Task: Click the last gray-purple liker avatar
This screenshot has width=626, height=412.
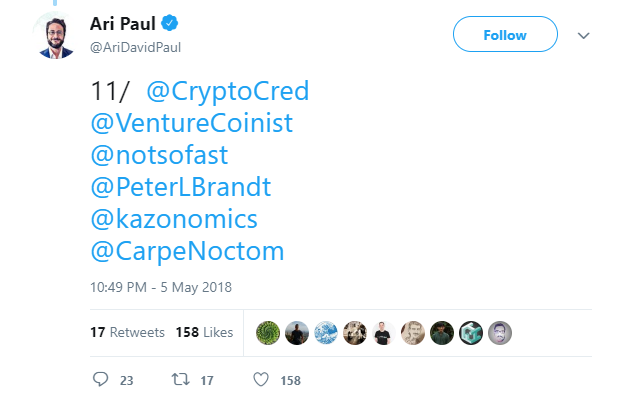Action: pos(500,333)
